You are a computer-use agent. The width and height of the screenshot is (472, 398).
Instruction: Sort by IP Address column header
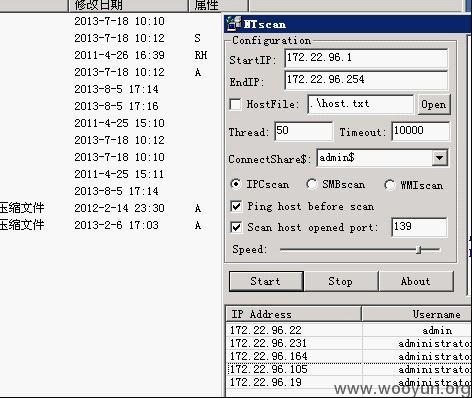tap(293, 314)
